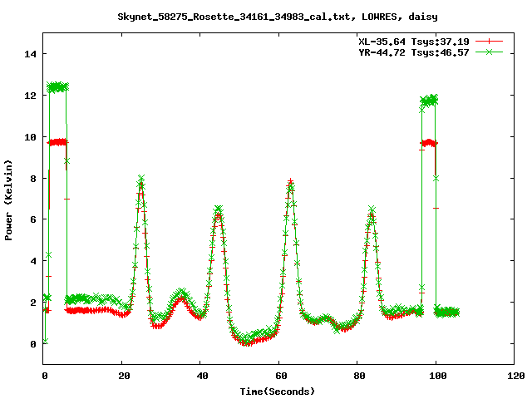Click the red calibration plateau near 10 Kelvin at start
Screen dimensions: 532x399
point(57,142)
